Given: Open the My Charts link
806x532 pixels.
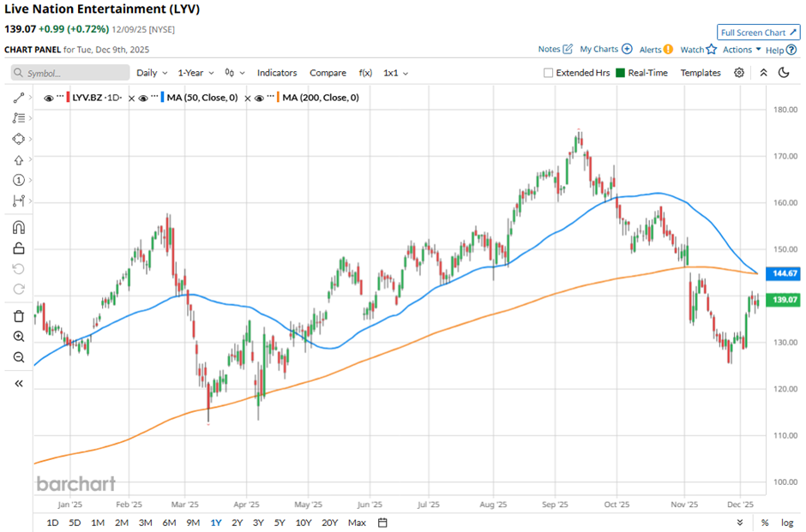Looking at the screenshot, I should click(605, 50).
